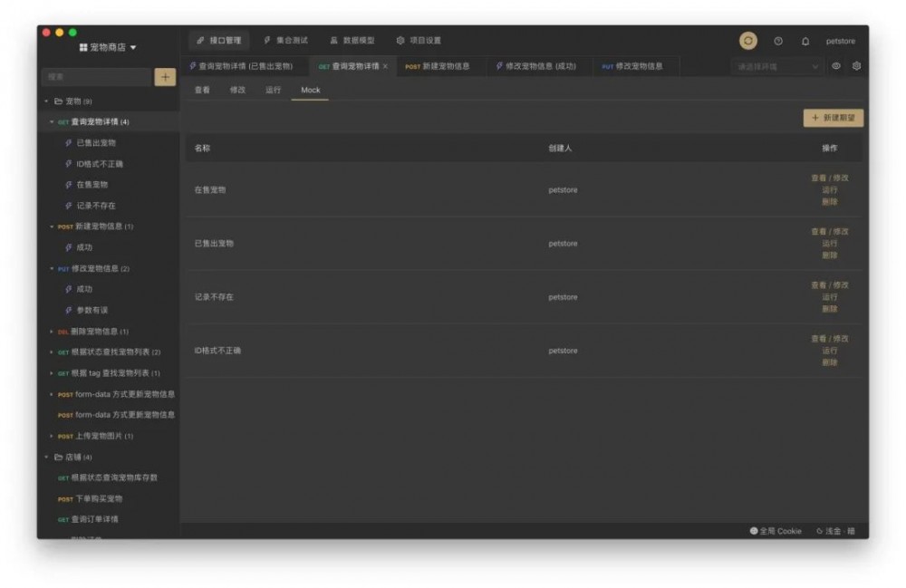Click the petstore account label top right
Image resolution: width=906 pixels, height=588 pixels.
[x=842, y=41]
